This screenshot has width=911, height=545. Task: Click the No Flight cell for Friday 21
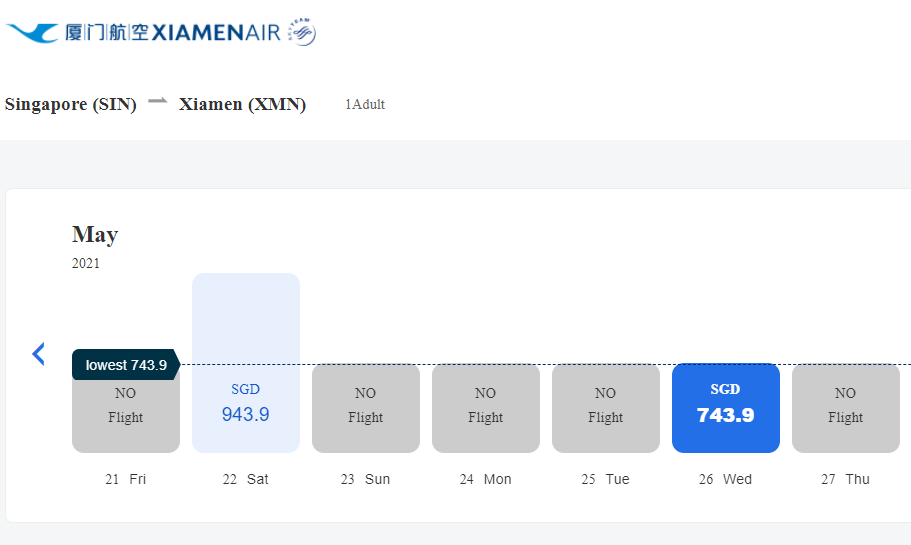126,418
